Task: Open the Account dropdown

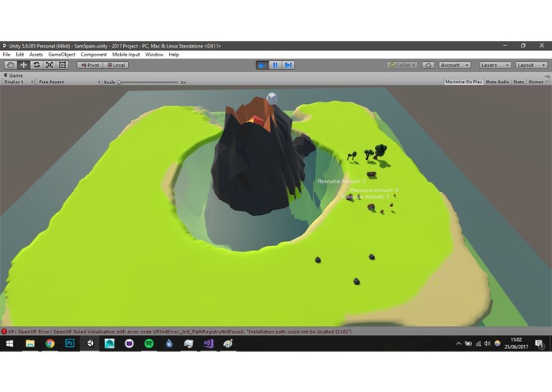Action: (455, 65)
